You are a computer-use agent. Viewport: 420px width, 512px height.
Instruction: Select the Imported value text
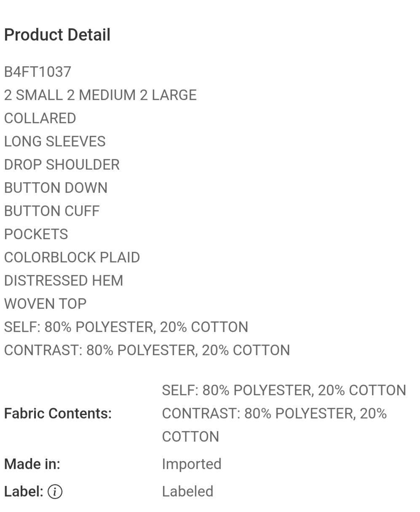click(192, 464)
